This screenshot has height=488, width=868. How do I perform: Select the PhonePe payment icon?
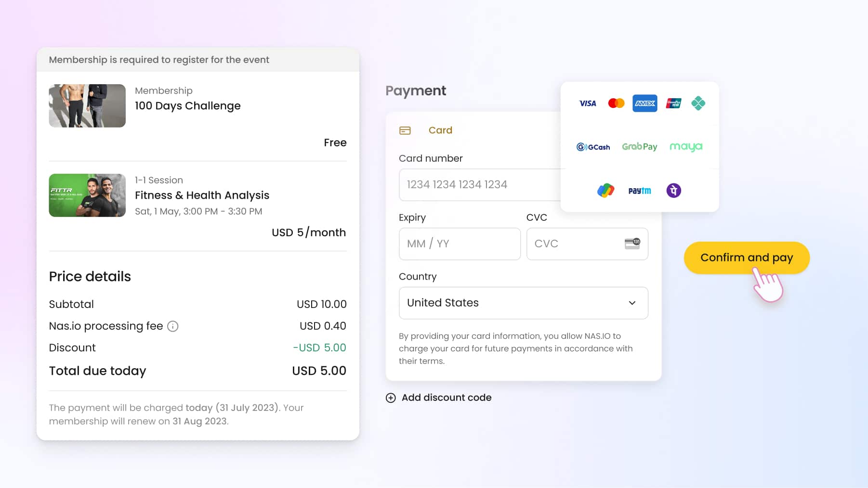pos(673,190)
